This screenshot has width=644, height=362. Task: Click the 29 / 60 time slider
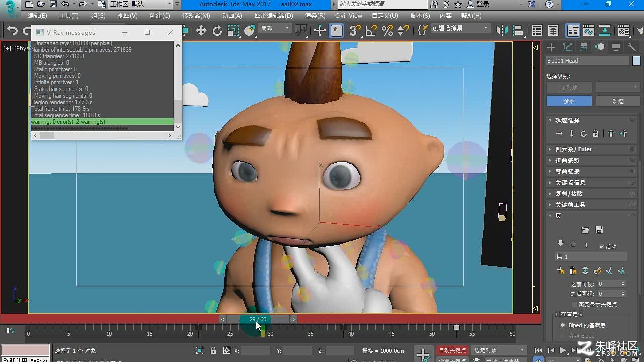258,319
